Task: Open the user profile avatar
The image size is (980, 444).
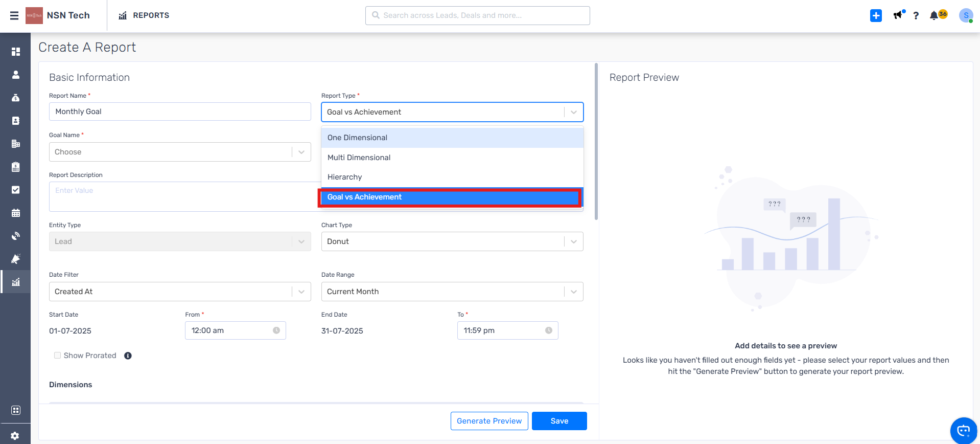Action: (966, 15)
